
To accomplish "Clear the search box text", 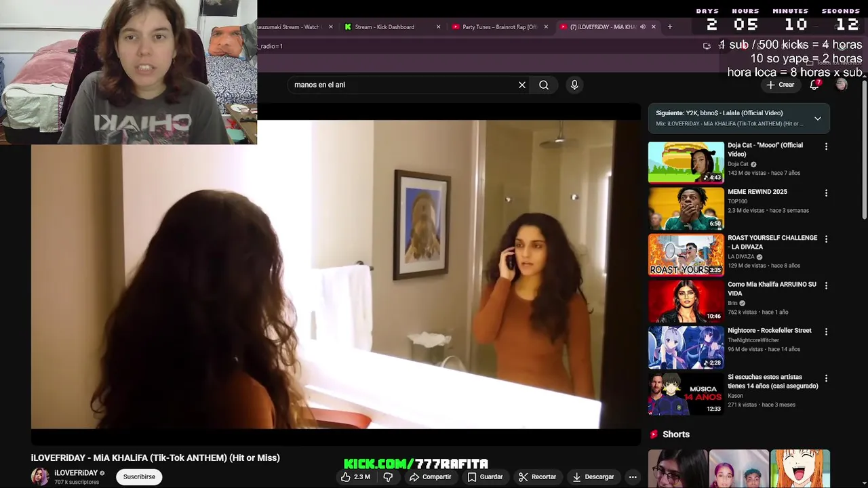I will [522, 85].
